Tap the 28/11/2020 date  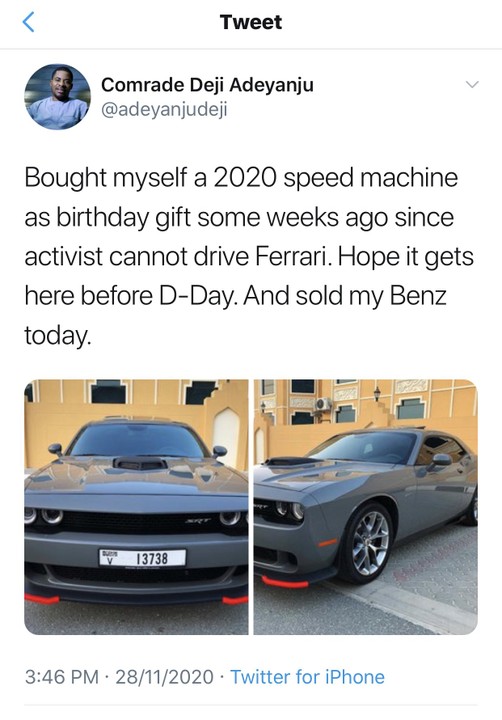164,677
